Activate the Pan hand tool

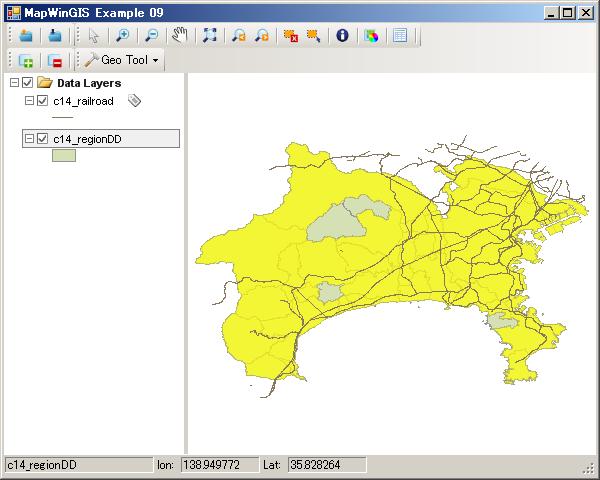[180, 35]
